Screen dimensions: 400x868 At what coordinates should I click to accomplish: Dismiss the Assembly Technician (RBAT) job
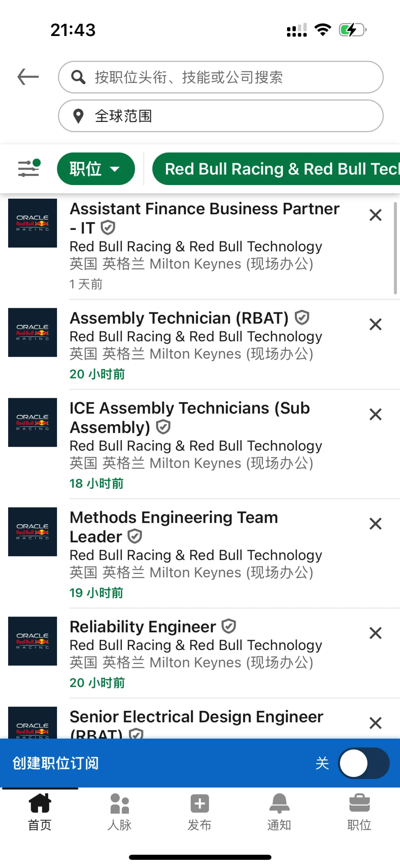point(376,324)
